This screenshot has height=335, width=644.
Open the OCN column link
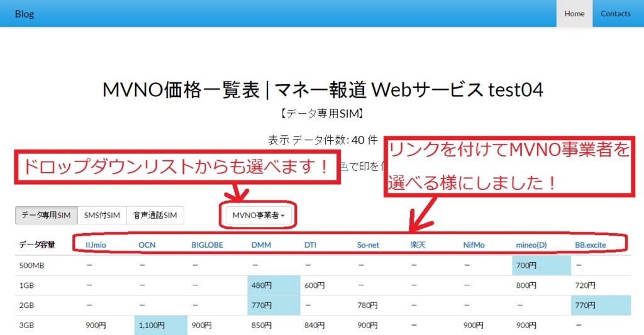(x=147, y=244)
